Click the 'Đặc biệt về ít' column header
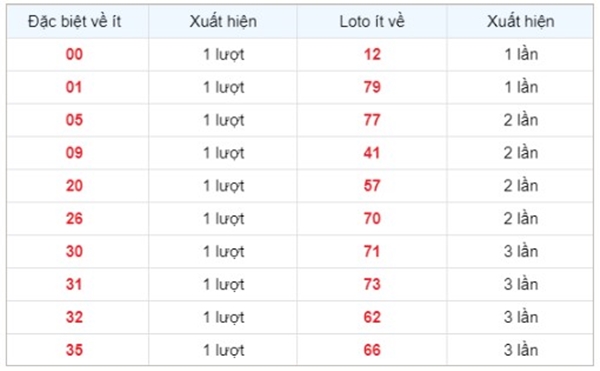Screen dimensions: 600x371 (75, 21)
